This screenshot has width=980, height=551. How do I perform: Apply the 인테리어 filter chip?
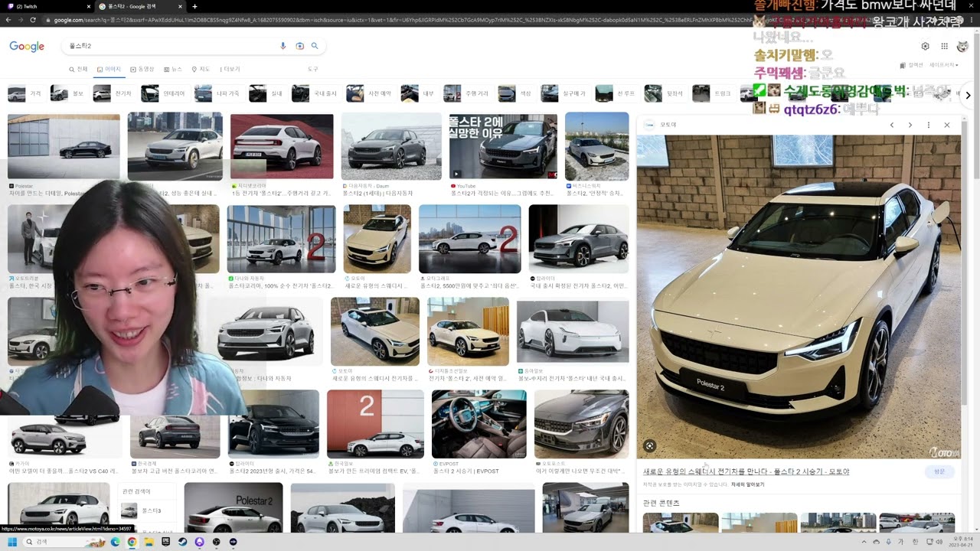pos(165,93)
